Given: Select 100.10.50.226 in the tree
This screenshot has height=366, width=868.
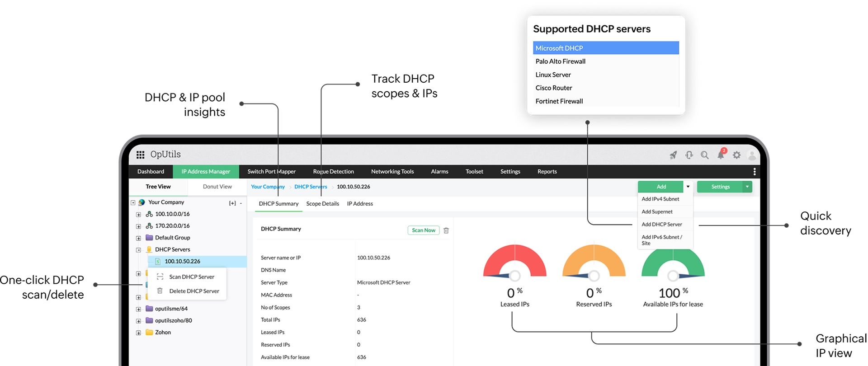Looking at the screenshot, I should pos(197,261).
